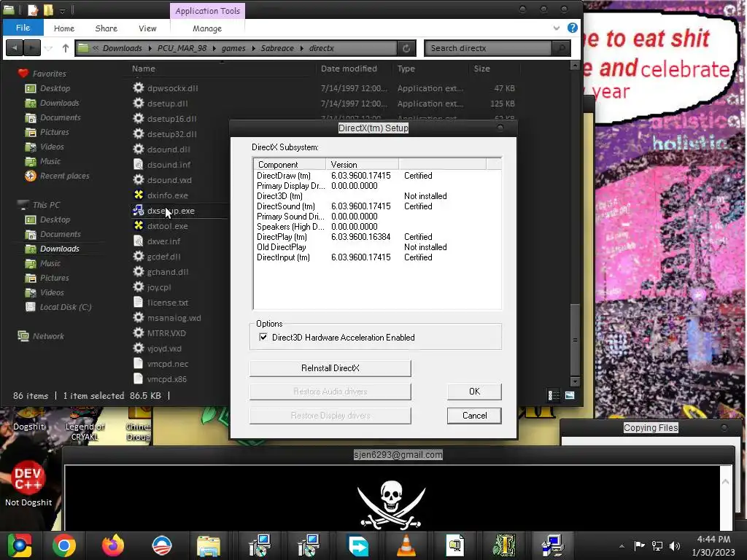Select dsetup32.dll file
The height and width of the screenshot is (560, 747).
pyautogui.click(x=171, y=134)
